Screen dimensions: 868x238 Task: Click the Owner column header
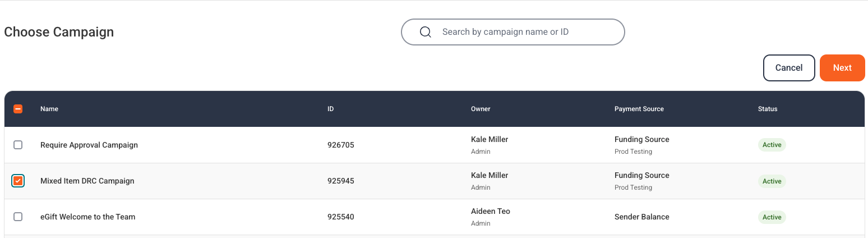tap(481, 109)
